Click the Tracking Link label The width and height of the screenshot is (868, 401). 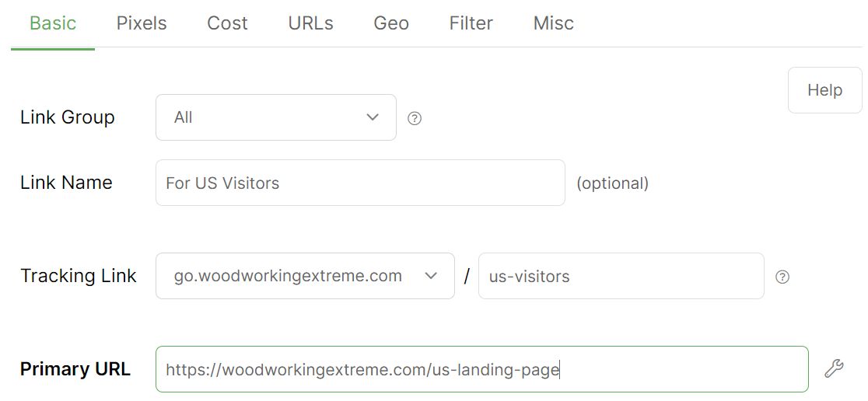click(79, 276)
